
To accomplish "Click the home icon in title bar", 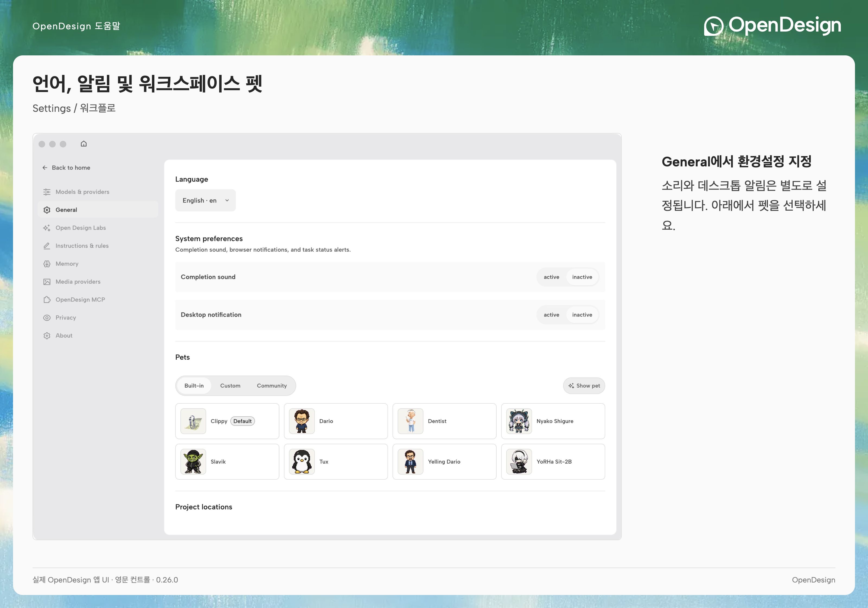I will (x=84, y=144).
